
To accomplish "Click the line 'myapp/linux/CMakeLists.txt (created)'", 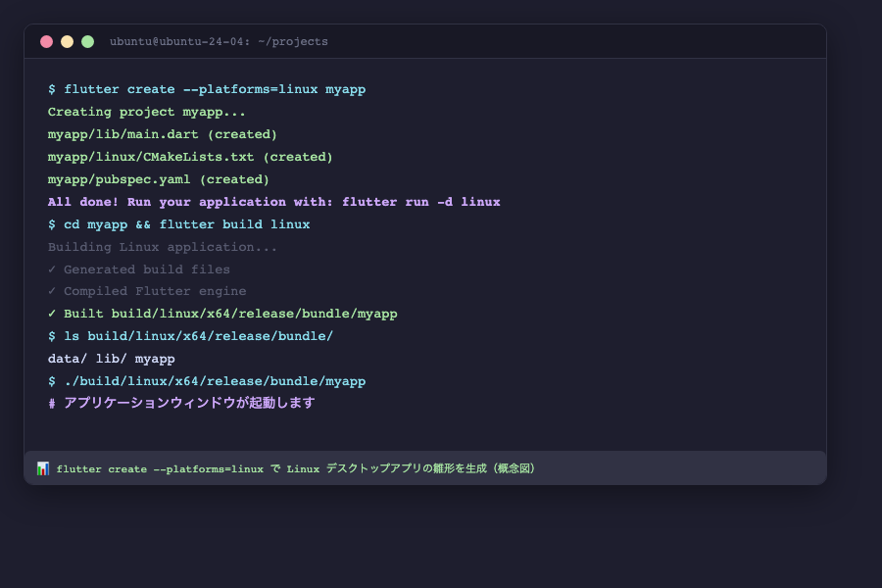I will 190,157.
